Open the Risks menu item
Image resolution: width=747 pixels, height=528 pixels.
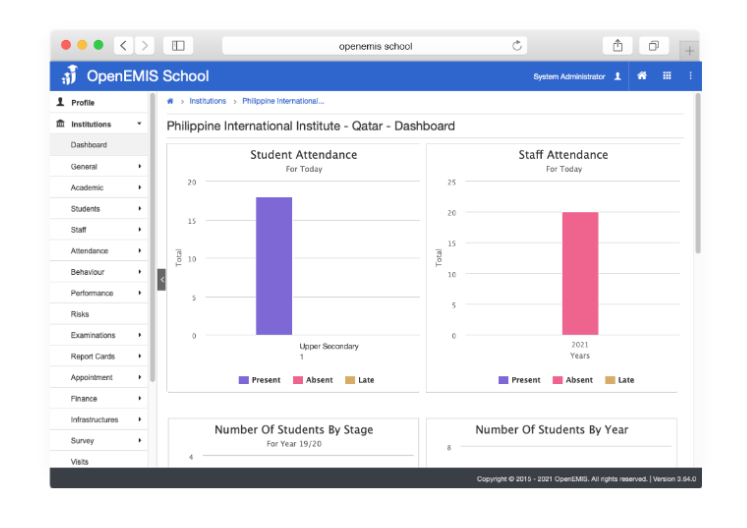pos(99,314)
